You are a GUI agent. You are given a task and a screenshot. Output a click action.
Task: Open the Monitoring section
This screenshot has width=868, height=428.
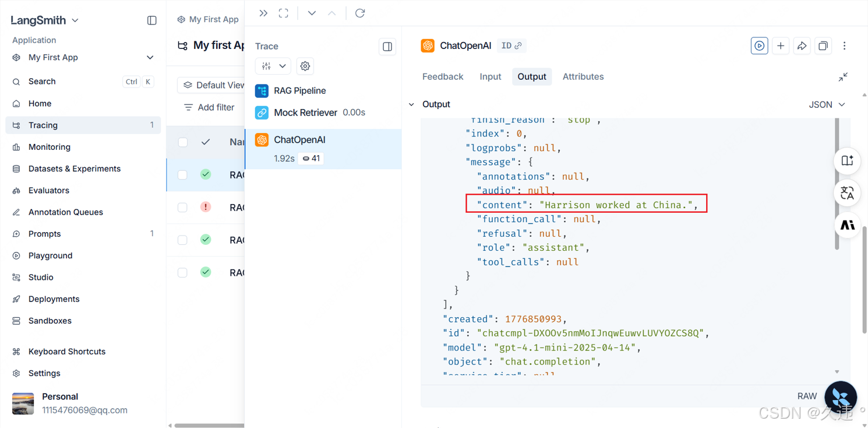[x=83, y=147]
